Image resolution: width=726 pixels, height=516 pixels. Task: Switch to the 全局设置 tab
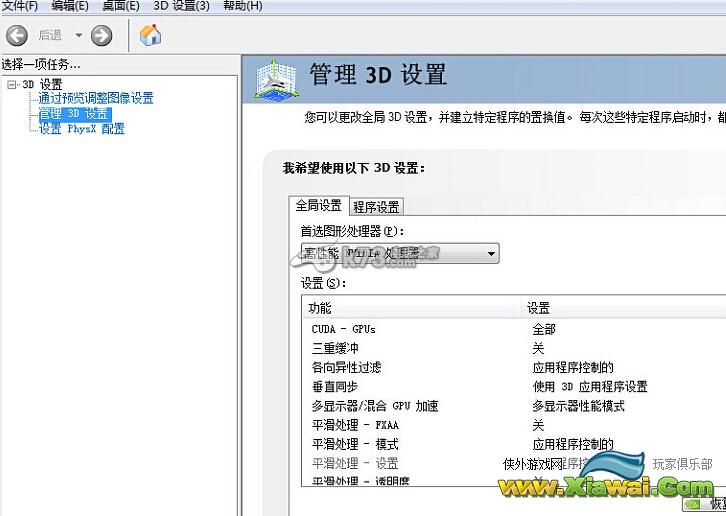(319, 205)
